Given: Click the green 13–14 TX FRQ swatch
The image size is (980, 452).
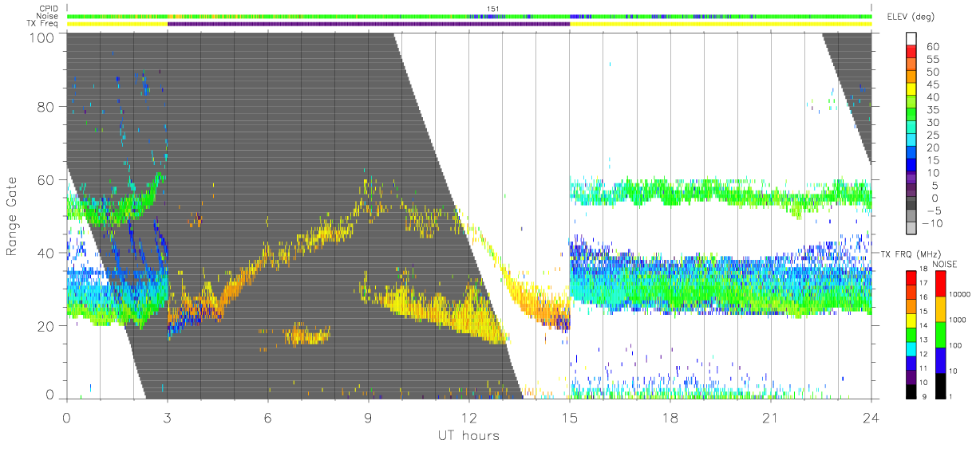Looking at the screenshot, I should [912, 335].
